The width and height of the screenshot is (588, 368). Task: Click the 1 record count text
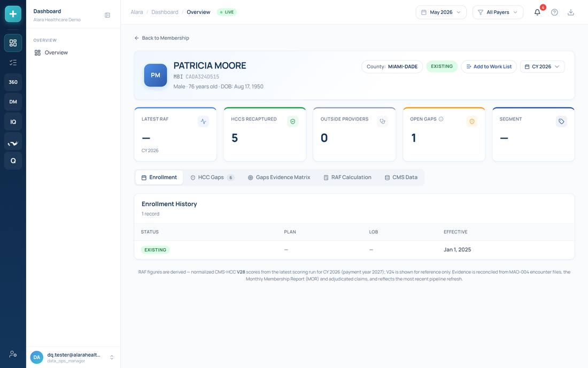tap(150, 214)
